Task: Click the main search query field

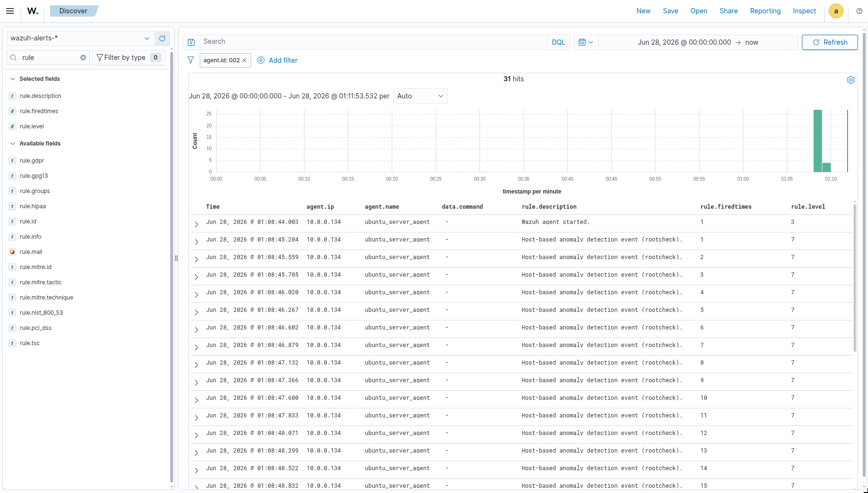Action: pyautogui.click(x=373, y=42)
